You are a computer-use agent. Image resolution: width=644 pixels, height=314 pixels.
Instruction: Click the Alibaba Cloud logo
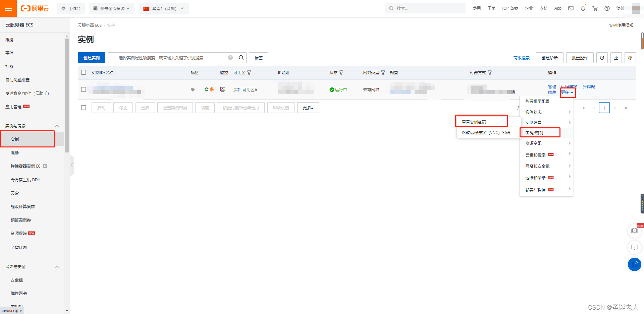[35, 8]
